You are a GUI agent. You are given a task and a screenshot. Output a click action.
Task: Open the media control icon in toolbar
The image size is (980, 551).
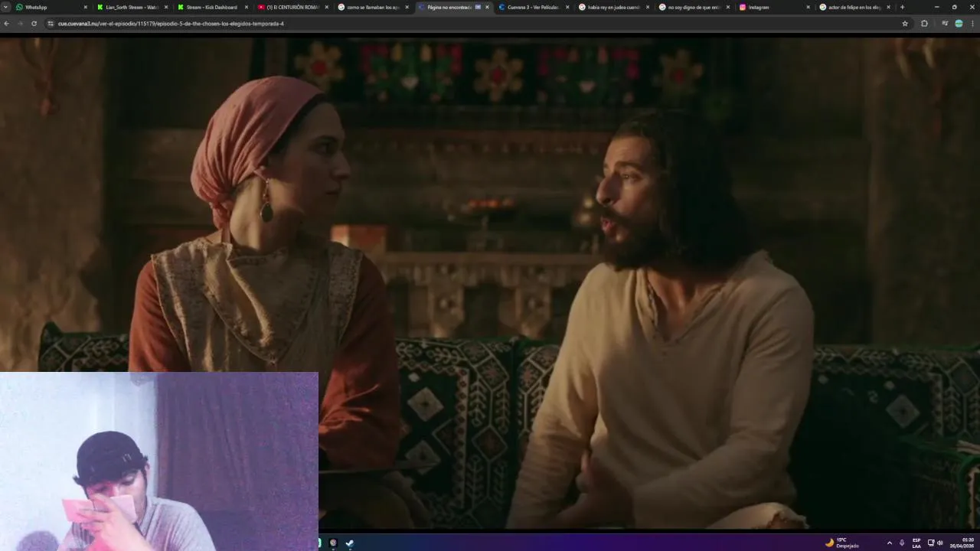945,24
